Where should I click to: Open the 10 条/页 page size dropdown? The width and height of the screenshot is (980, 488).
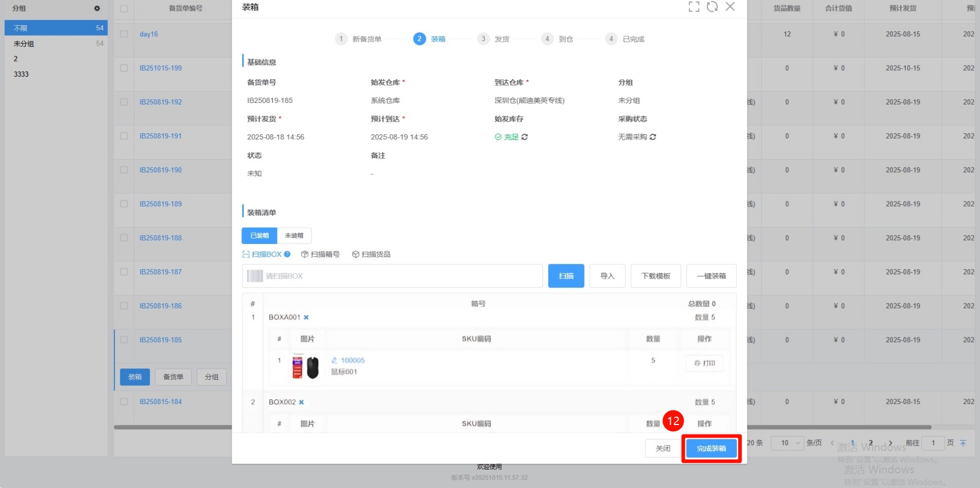click(787, 443)
